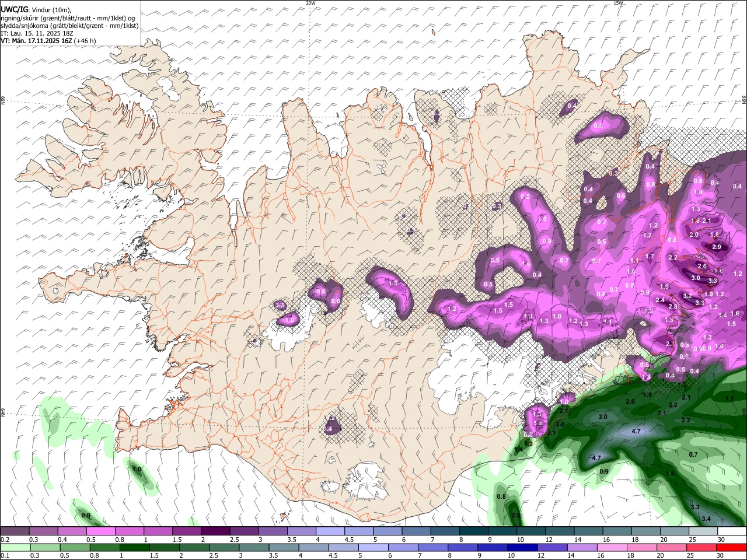
Task: Click the pale green 0.1 swatch, lower legend
Action: pyautogui.click(x=15, y=547)
